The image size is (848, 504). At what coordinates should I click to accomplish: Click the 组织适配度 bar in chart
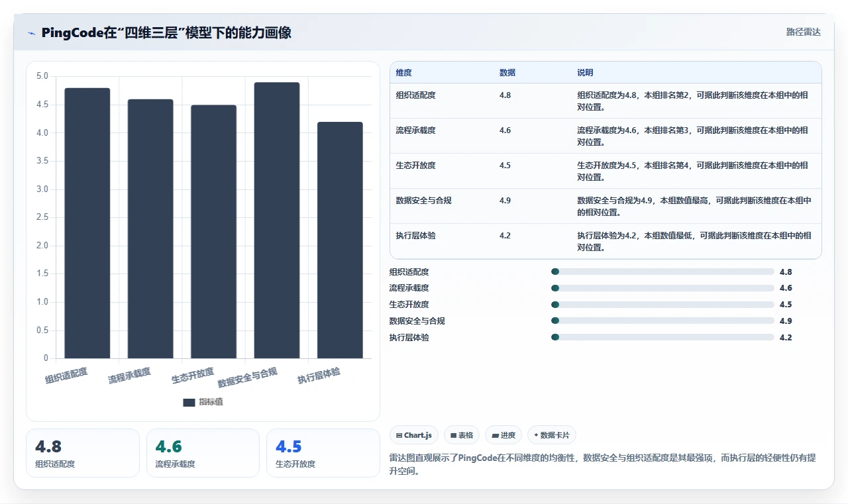(x=87, y=223)
